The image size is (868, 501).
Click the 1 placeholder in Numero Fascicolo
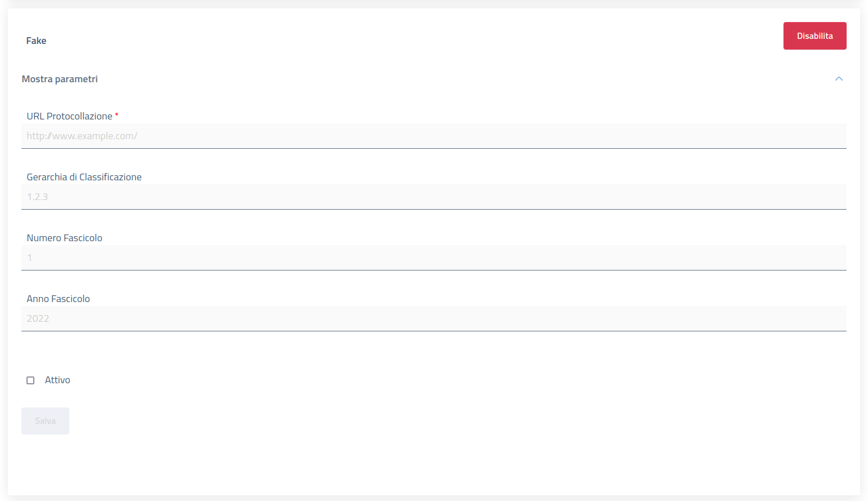click(29, 258)
